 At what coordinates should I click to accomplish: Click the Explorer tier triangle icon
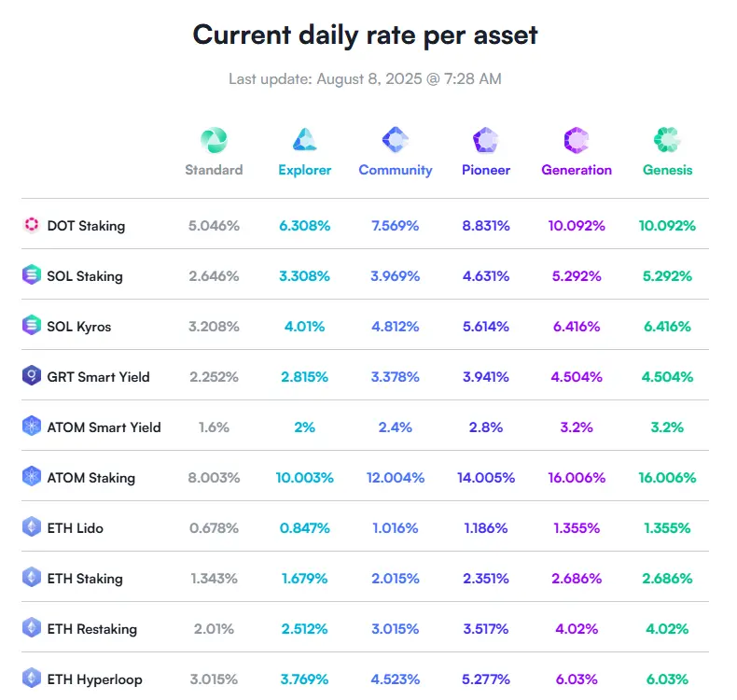pyautogui.click(x=305, y=140)
